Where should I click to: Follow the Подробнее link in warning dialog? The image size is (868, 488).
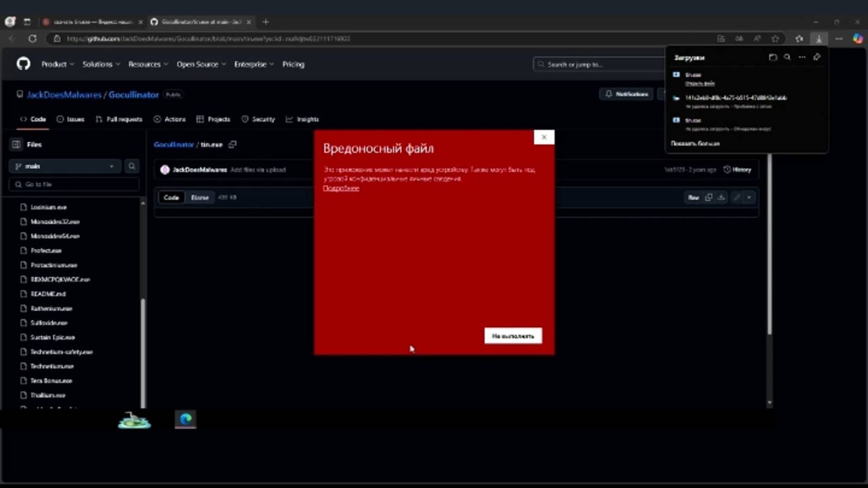point(341,188)
